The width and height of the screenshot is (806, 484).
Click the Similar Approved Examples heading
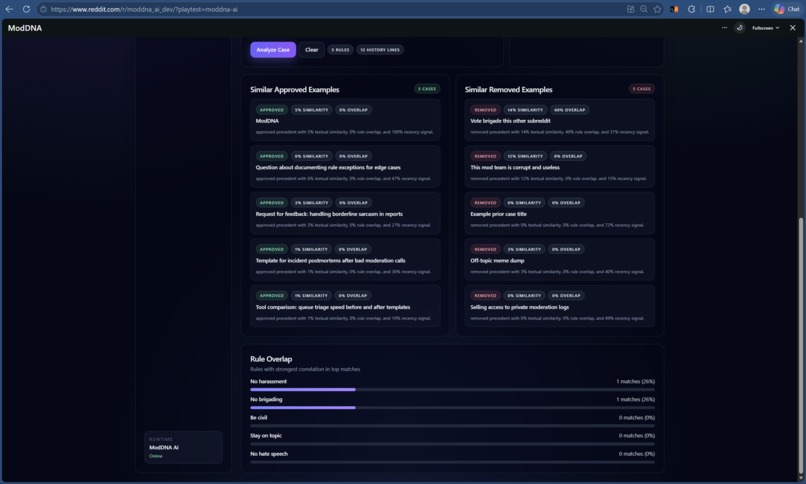(x=295, y=89)
